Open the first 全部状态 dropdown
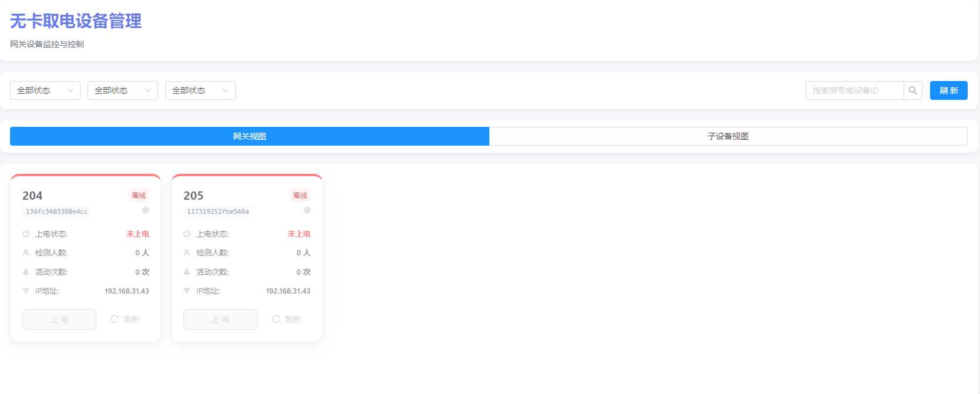 tap(45, 90)
